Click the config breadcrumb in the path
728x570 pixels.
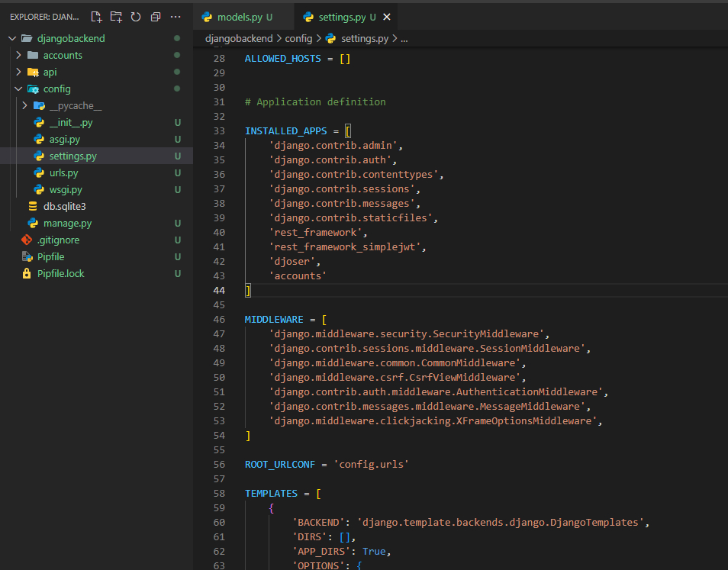(x=299, y=38)
